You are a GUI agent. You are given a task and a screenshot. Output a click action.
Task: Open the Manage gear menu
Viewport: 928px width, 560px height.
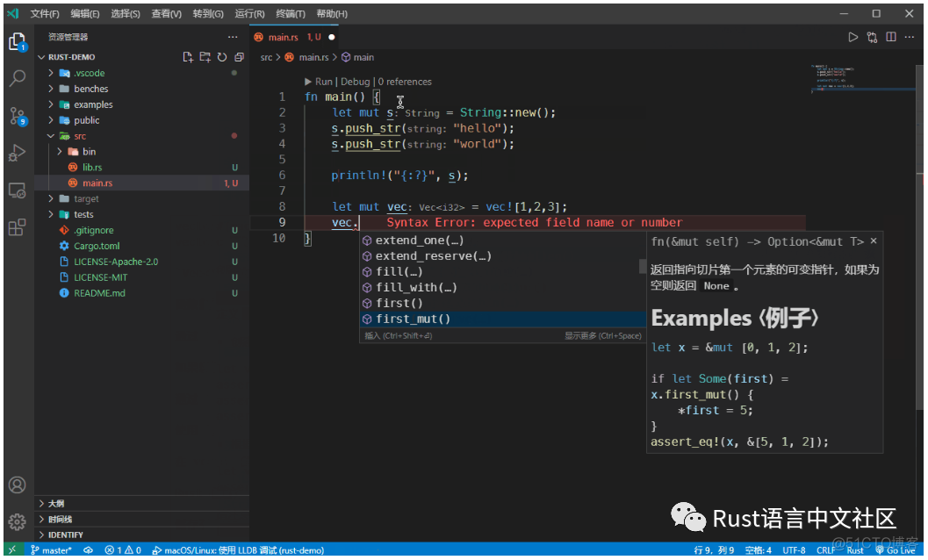pyautogui.click(x=18, y=521)
